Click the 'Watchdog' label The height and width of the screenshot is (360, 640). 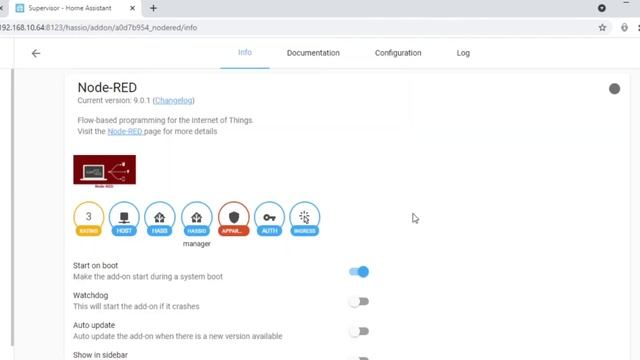[91, 295]
